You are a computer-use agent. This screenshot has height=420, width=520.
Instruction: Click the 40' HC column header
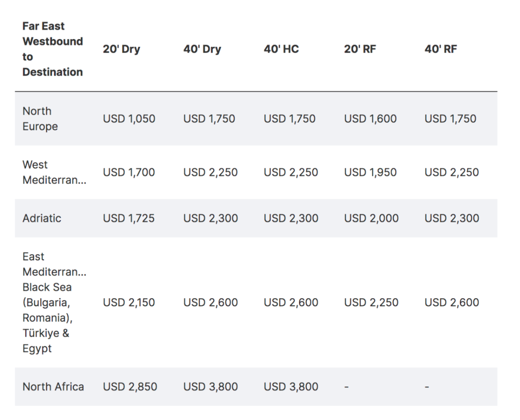(x=281, y=49)
